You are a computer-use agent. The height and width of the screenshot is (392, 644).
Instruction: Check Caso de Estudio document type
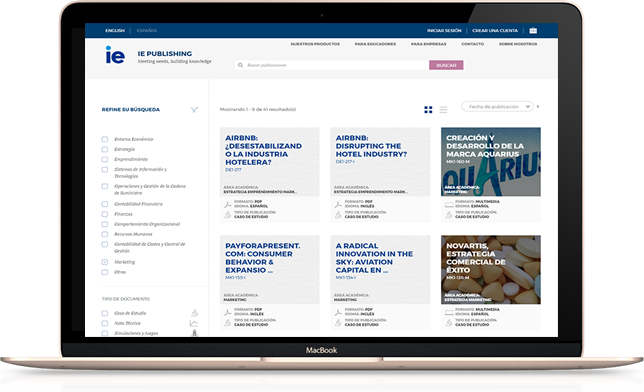tap(105, 313)
